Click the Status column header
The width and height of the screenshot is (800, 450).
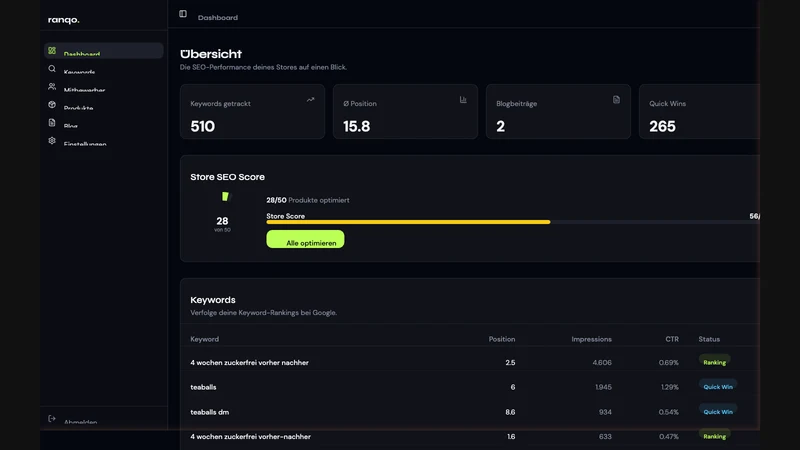point(709,339)
